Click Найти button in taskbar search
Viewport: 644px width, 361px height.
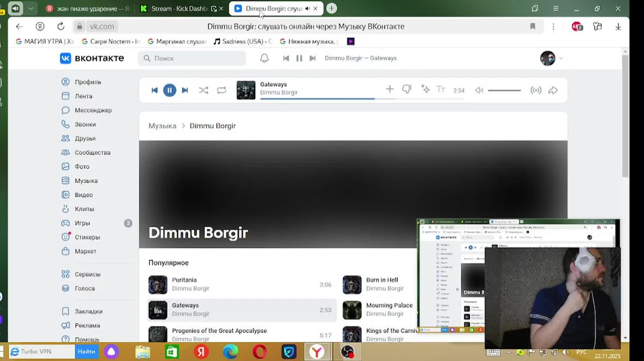tap(86, 351)
